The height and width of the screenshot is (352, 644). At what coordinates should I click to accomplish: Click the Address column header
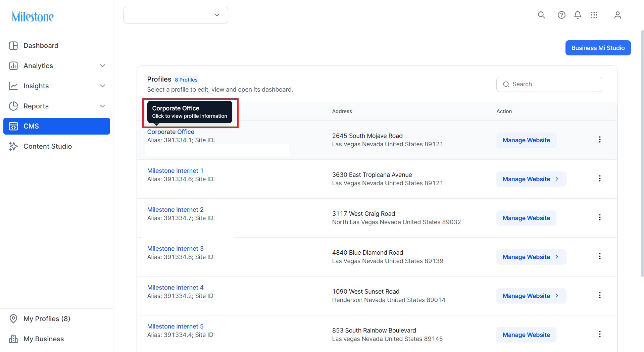pyautogui.click(x=342, y=111)
